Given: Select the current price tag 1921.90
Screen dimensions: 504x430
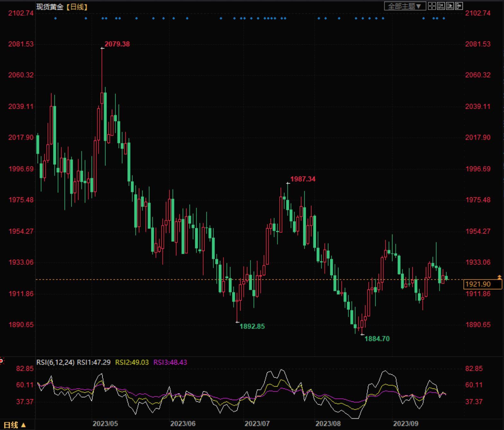Looking at the screenshot, I should (482, 284).
